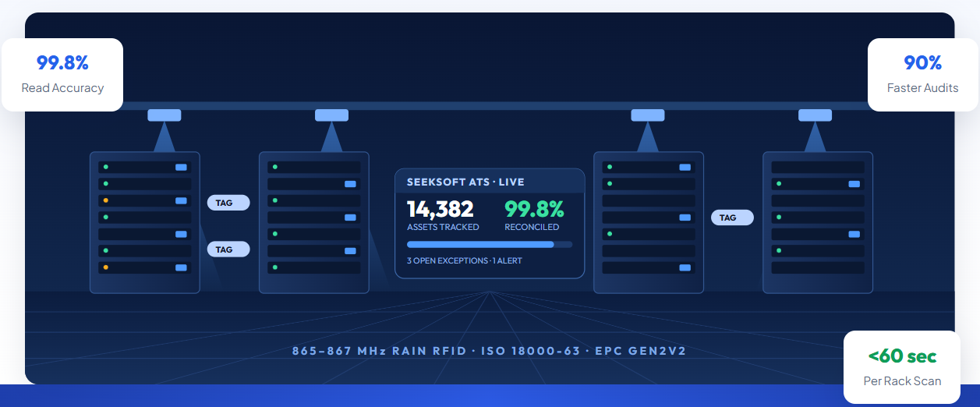Click the SEEKSOFT ATS · LIVE heading
Image resolution: width=980 pixels, height=407 pixels.
point(465,182)
